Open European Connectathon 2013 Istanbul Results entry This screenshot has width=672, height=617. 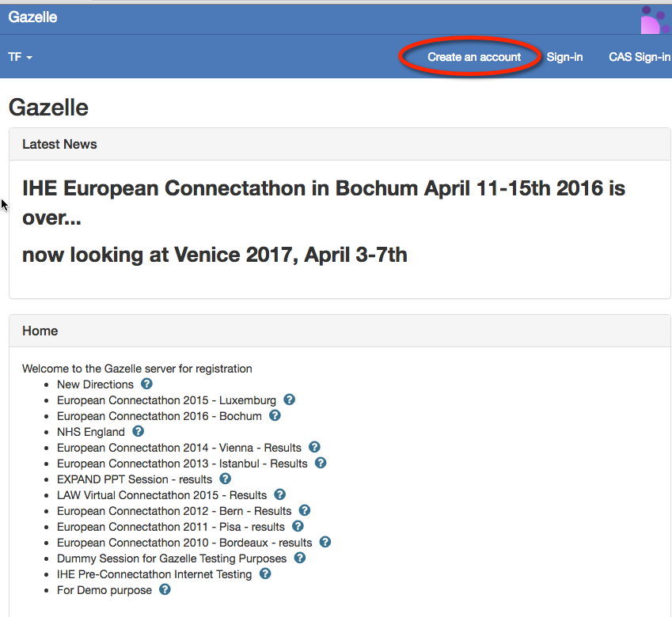[181, 464]
